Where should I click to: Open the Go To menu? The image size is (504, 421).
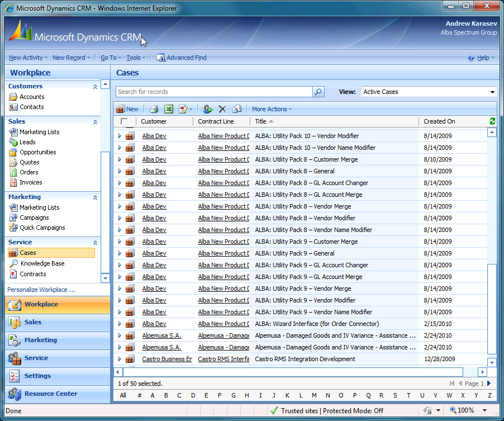point(111,58)
